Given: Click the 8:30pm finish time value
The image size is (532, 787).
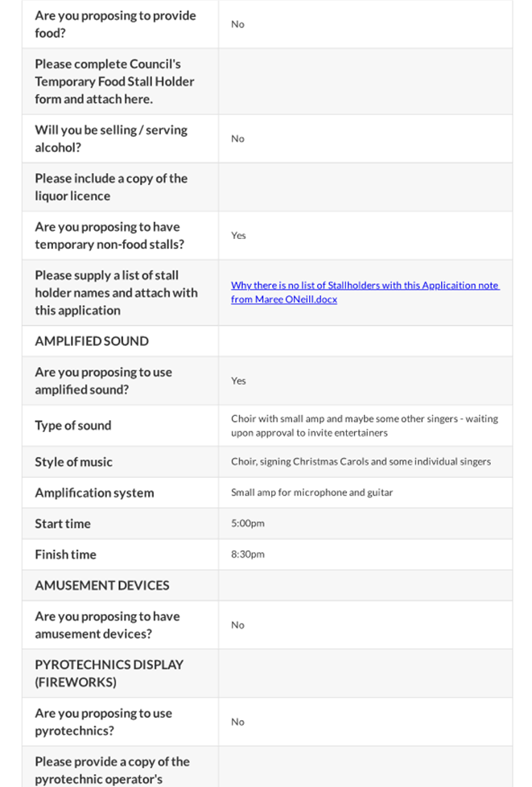Looking at the screenshot, I should click(248, 554).
